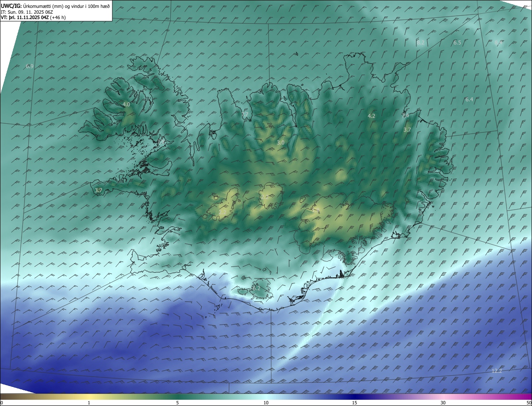Viewport: 532px width, 406px height.
Task: Click the 6.9 precipitation value label
Action: pyautogui.click(x=30, y=66)
